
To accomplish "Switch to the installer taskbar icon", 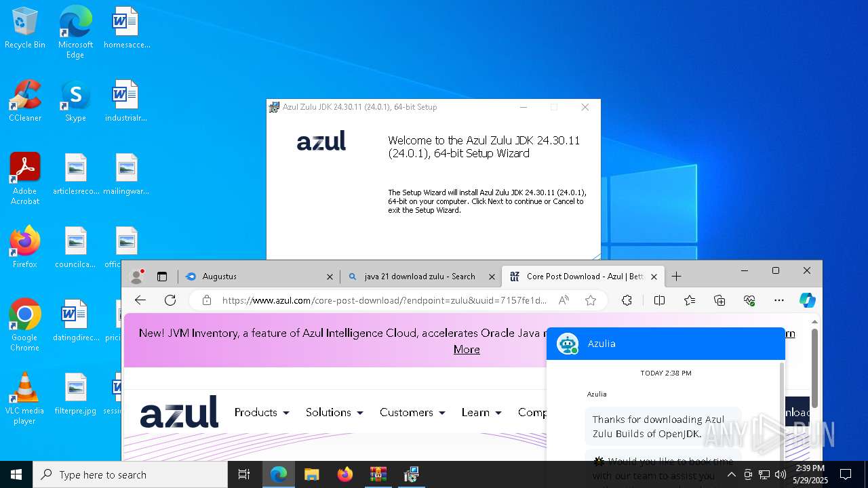I will click(x=411, y=474).
